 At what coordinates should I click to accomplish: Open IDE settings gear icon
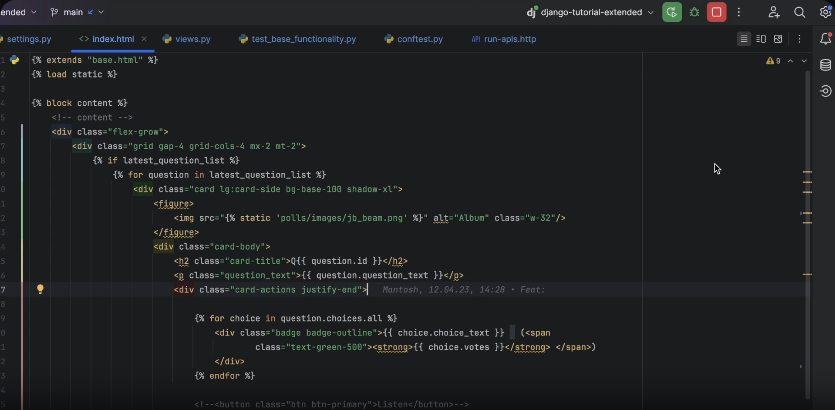click(x=825, y=12)
